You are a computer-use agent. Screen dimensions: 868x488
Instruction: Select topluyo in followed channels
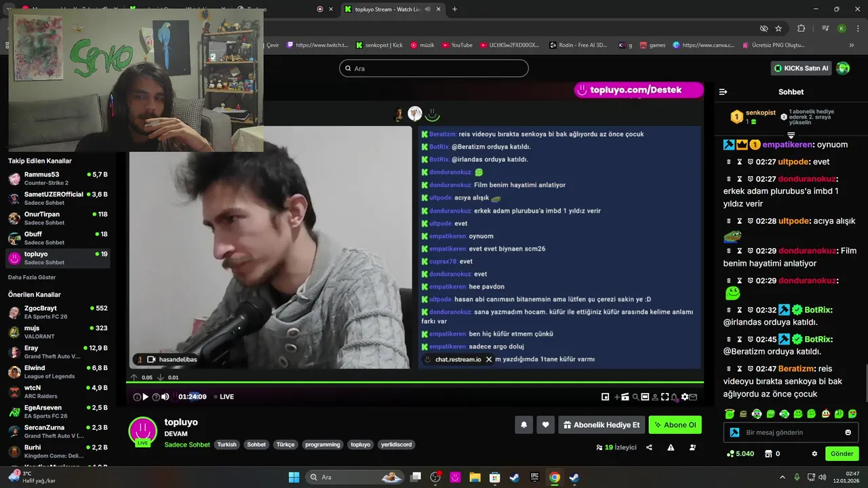pos(58,258)
